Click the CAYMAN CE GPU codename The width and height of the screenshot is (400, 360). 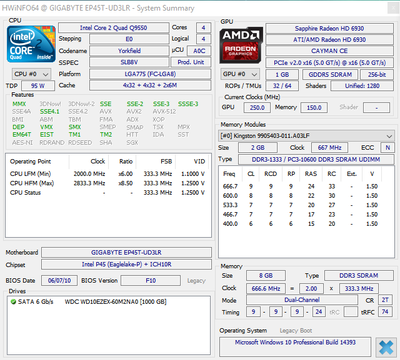pos(329,51)
